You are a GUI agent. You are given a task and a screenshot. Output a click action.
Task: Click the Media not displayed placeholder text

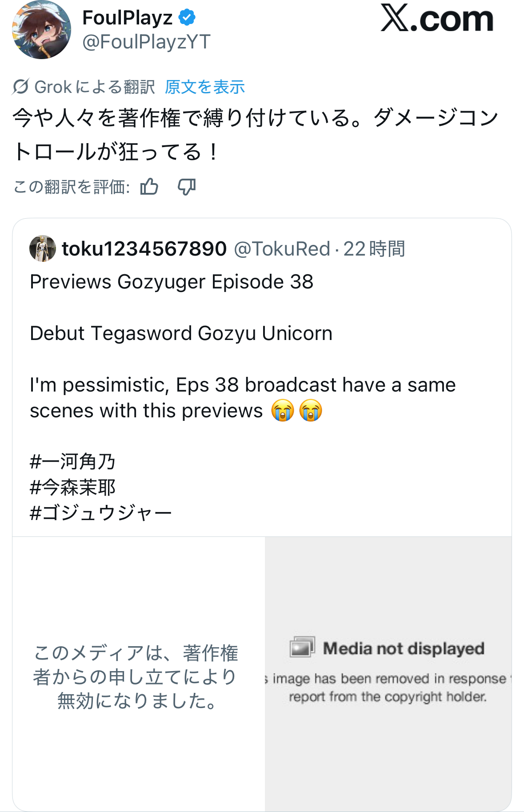pyautogui.click(x=403, y=649)
